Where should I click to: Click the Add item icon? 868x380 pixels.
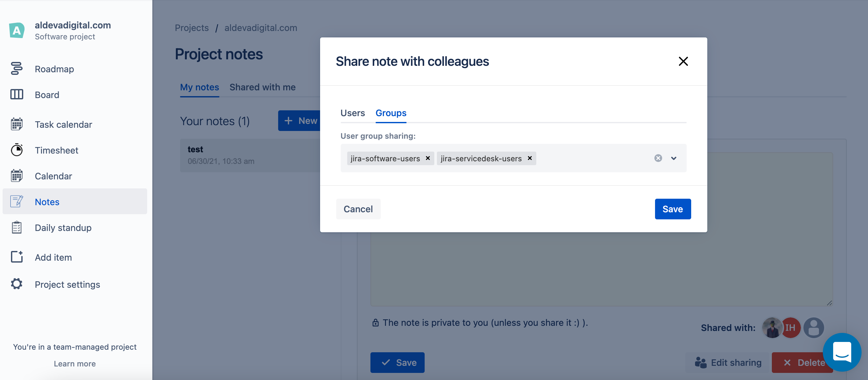tap(16, 257)
